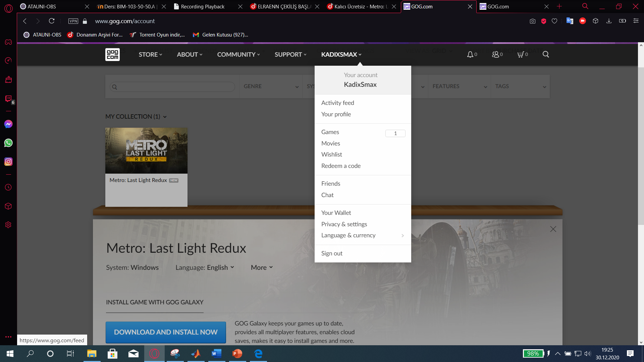Open the notifications bell icon

[470, 54]
